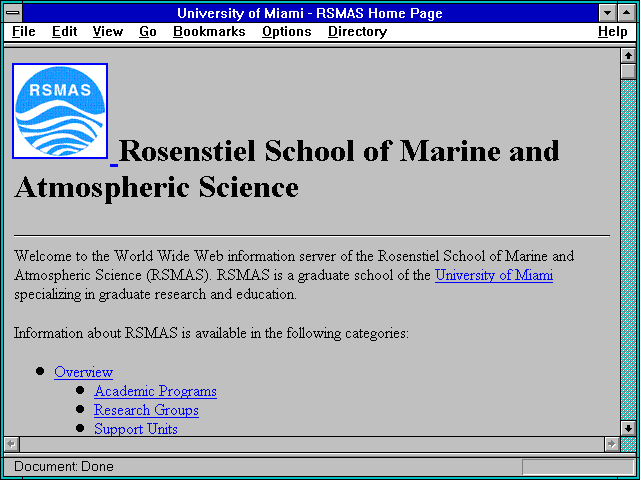Open the Edit menu
Image resolution: width=640 pixels, height=480 pixels.
(x=64, y=32)
